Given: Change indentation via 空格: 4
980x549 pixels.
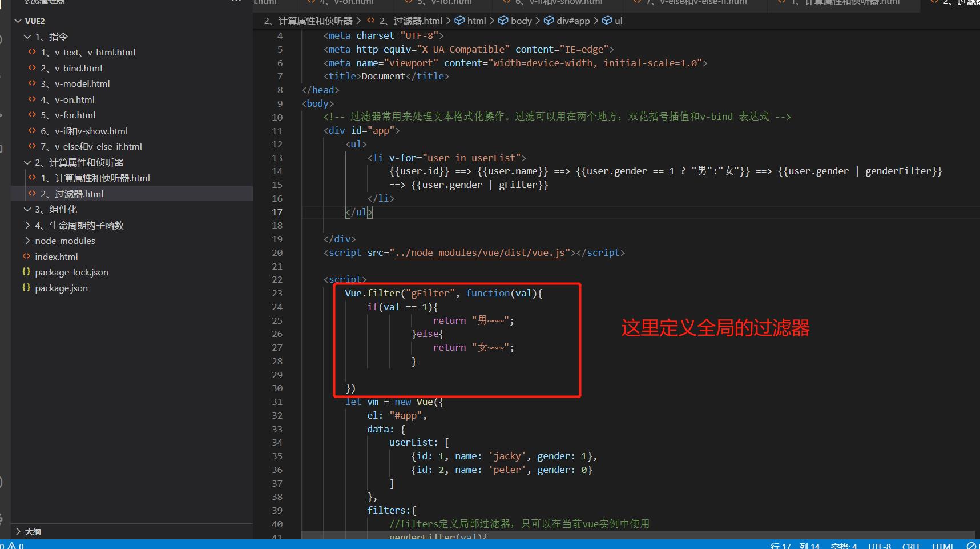Looking at the screenshot, I should [x=844, y=546].
